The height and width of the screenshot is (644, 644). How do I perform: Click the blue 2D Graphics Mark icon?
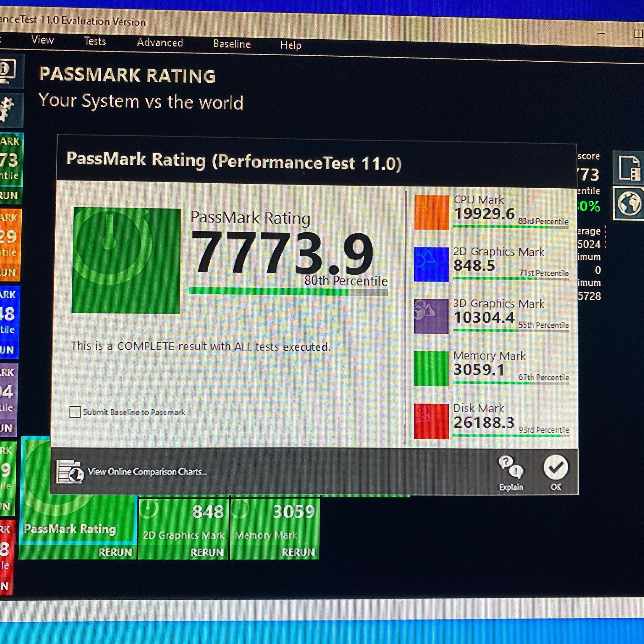pos(431,264)
